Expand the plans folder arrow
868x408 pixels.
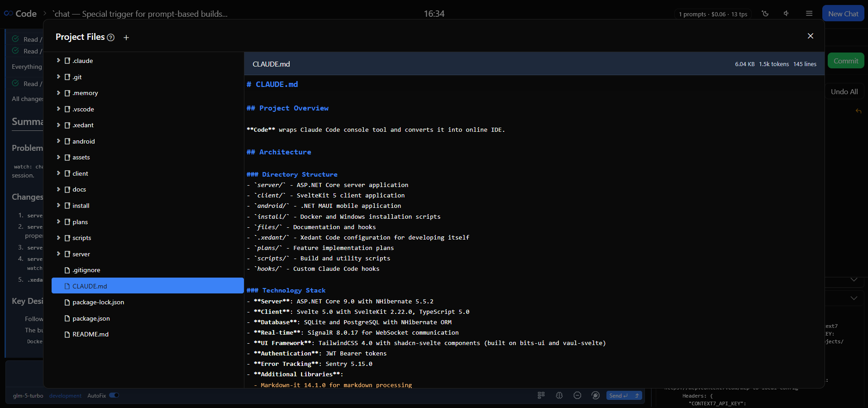coord(58,221)
